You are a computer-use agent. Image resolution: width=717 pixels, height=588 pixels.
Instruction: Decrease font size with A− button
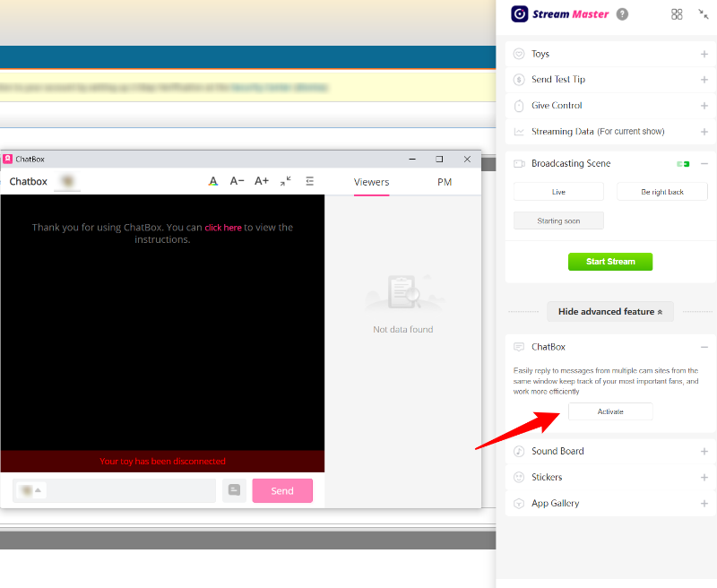click(x=237, y=181)
